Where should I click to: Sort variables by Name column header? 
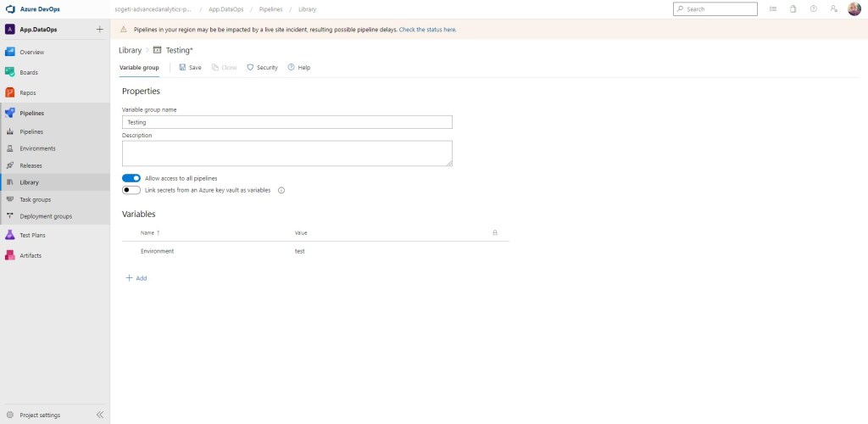pyautogui.click(x=147, y=232)
